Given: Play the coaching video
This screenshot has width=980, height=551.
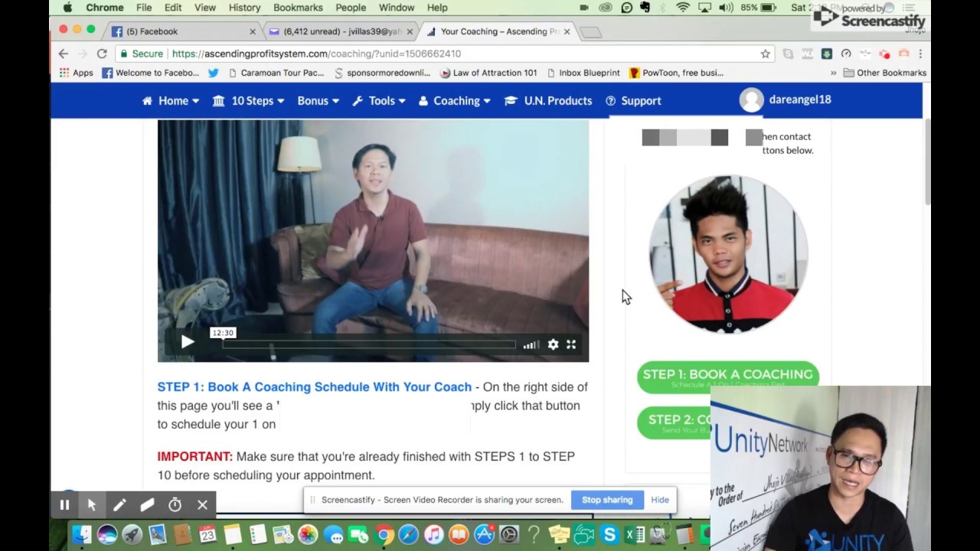Looking at the screenshot, I should pos(188,342).
